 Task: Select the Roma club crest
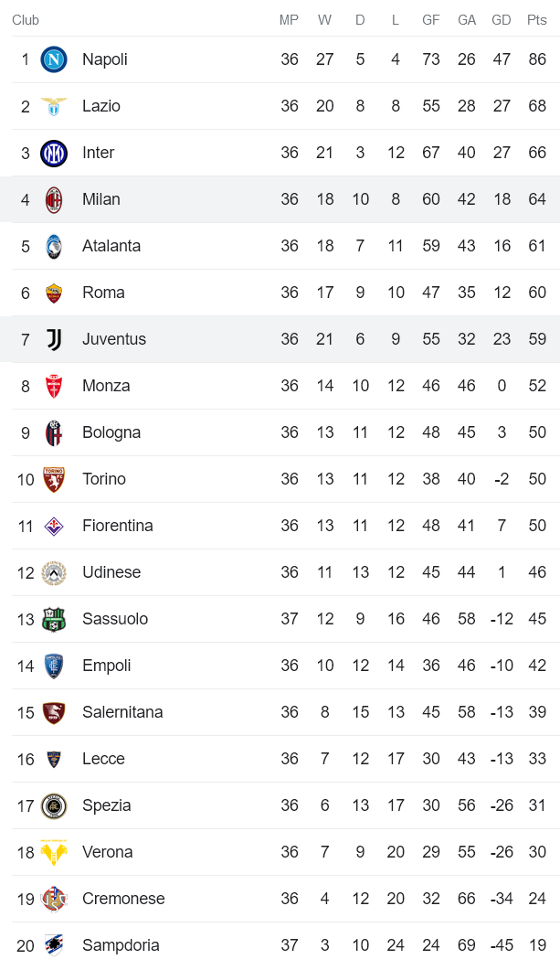54,293
